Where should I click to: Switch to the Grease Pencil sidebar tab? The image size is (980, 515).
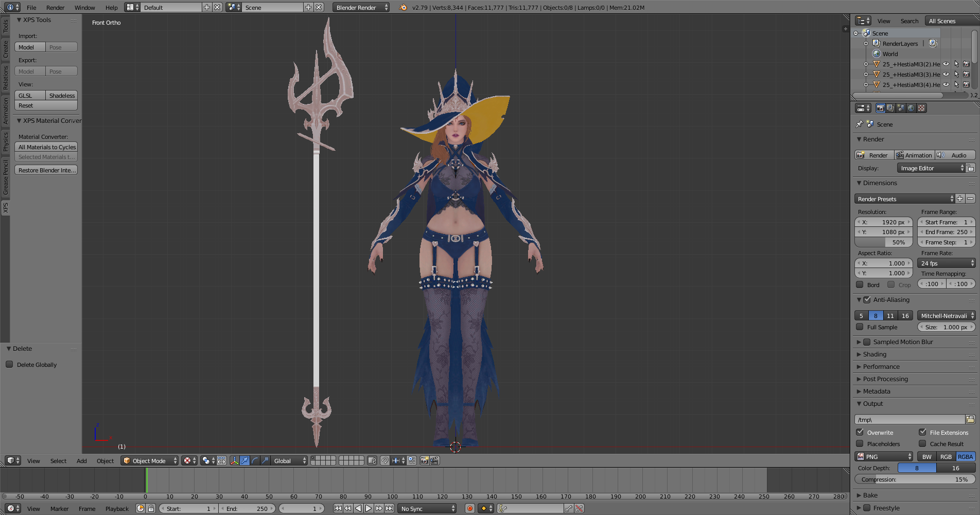6,177
